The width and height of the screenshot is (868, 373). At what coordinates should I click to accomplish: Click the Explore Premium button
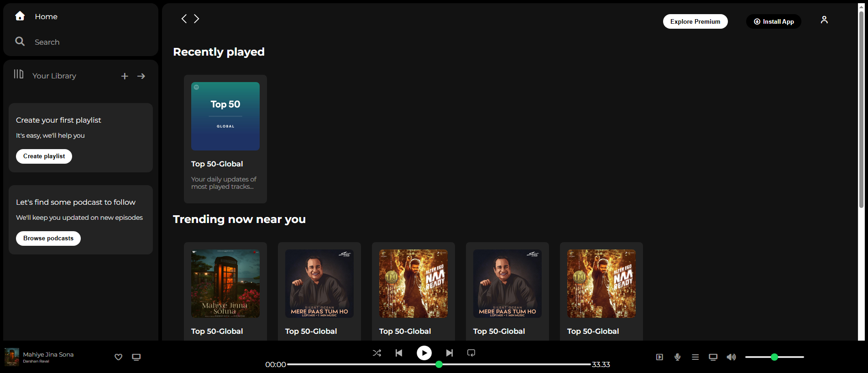click(695, 21)
